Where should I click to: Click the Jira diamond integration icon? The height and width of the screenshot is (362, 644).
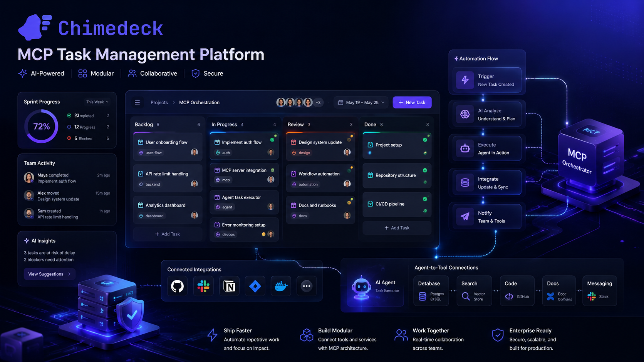tap(255, 286)
